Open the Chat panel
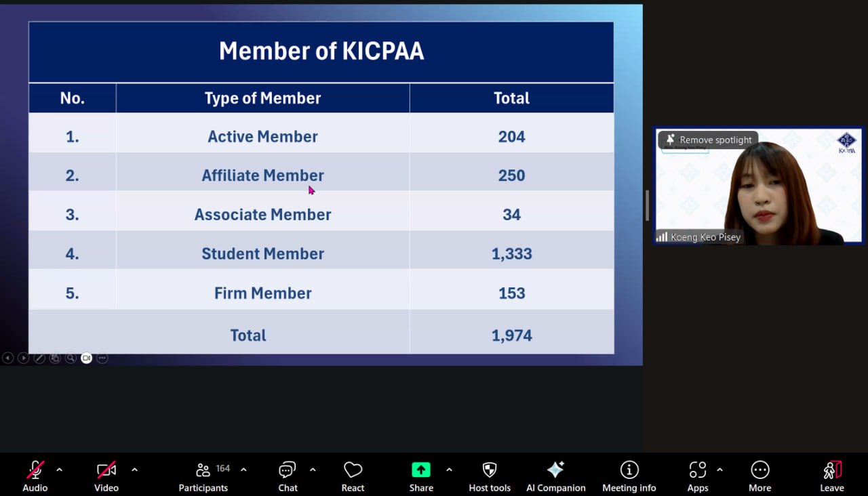The width and height of the screenshot is (868, 496). coord(288,475)
